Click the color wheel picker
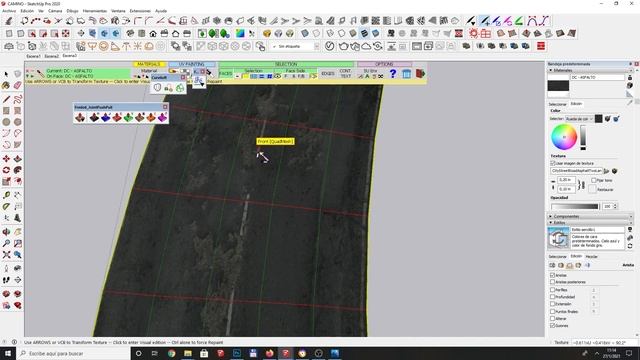 pos(564,137)
